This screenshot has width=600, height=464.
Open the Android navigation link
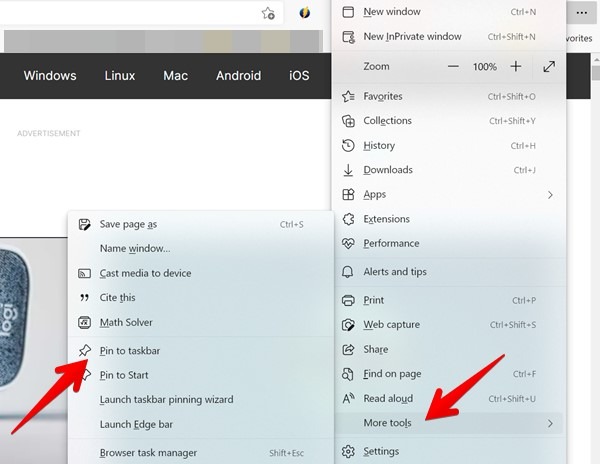(238, 75)
